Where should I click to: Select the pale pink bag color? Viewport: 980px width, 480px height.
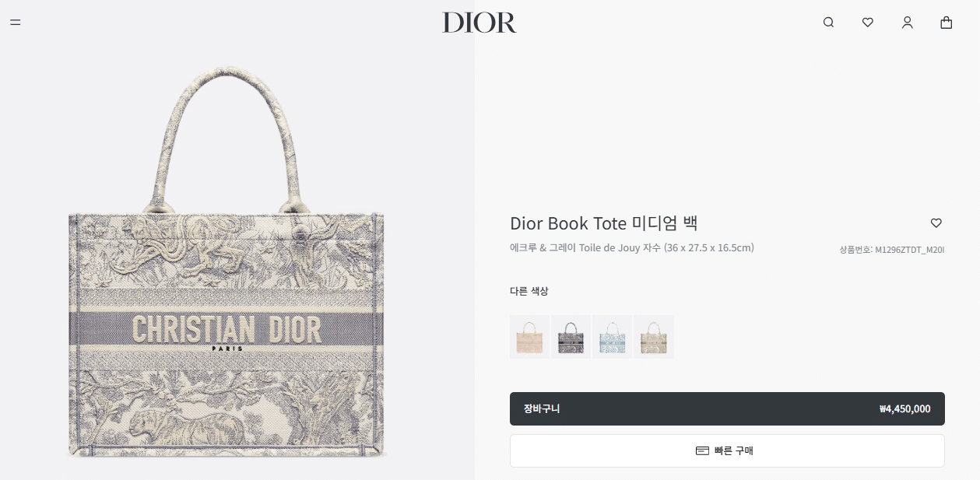tap(529, 337)
